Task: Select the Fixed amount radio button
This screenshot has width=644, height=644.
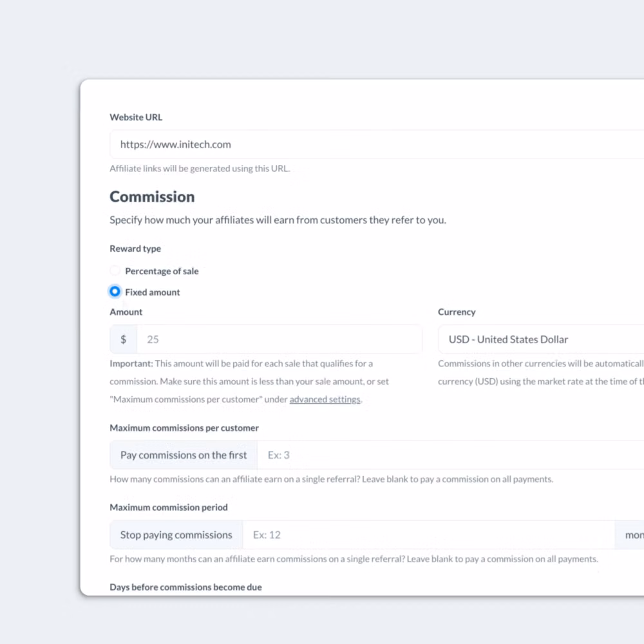Action: (115, 292)
